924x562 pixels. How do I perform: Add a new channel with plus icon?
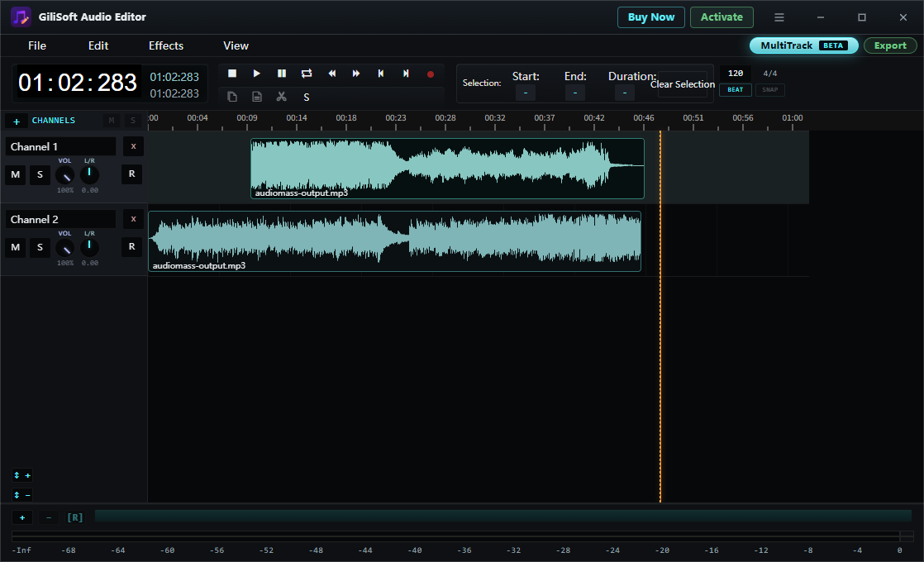[x=17, y=121]
